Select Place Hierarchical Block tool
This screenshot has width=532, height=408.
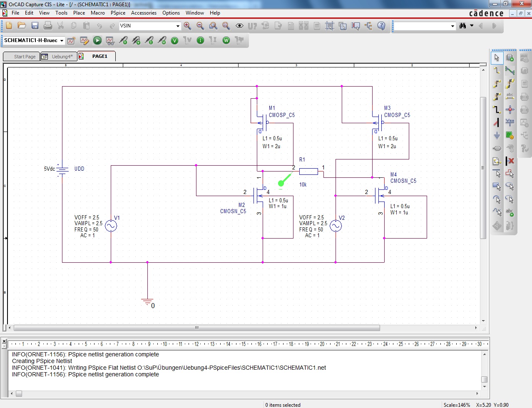click(510, 135)
